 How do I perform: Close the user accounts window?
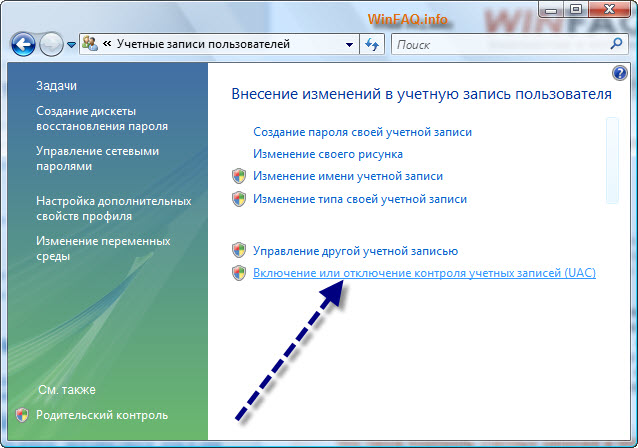tap(609, 10)
